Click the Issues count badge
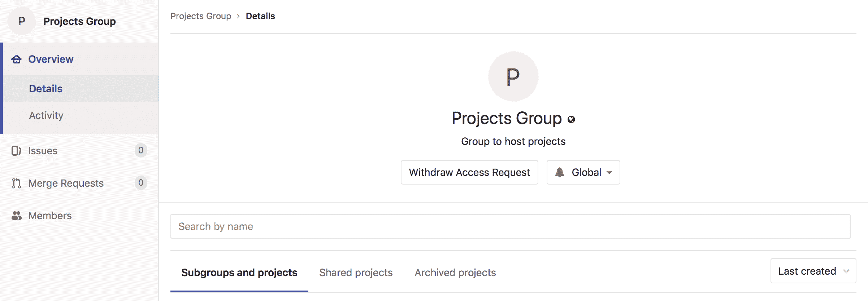 pos(141,150)
